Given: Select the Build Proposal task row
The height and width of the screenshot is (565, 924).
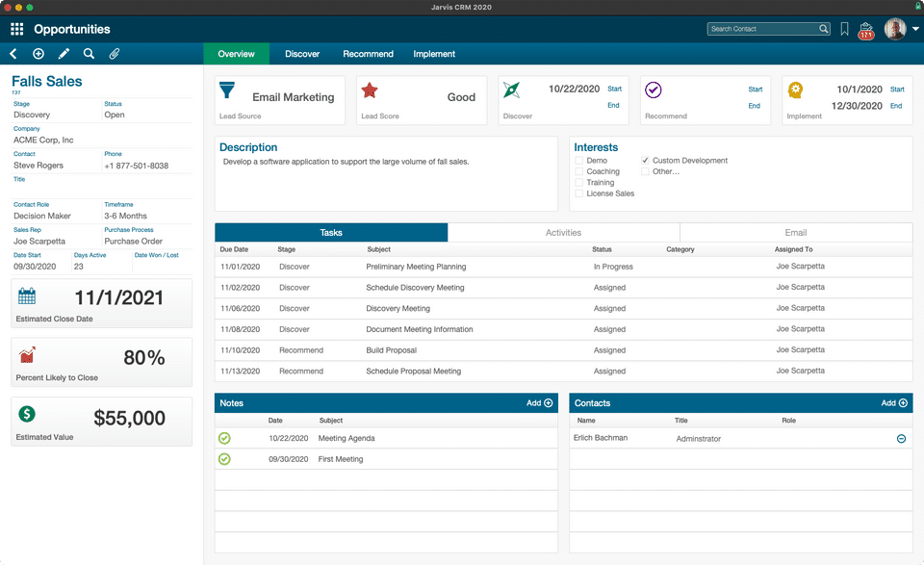Looking at the screenshot, I should pos(563,350).
